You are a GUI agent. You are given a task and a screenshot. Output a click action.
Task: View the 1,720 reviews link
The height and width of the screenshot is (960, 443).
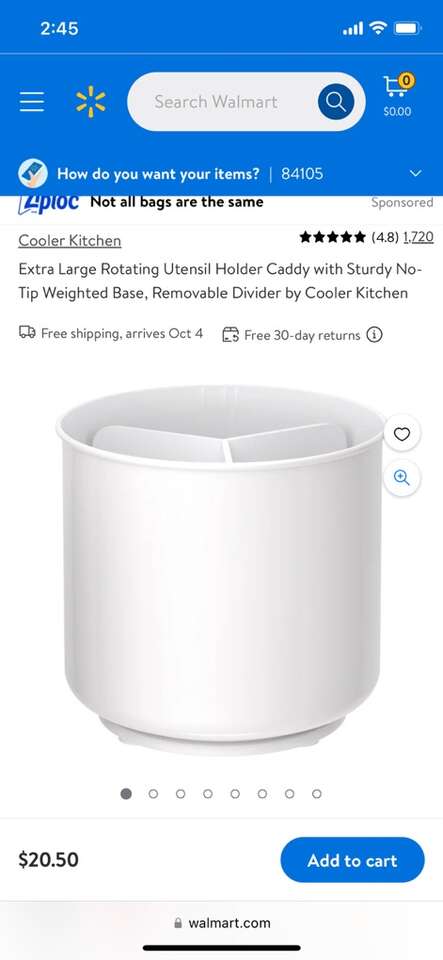tap(419, 237)
